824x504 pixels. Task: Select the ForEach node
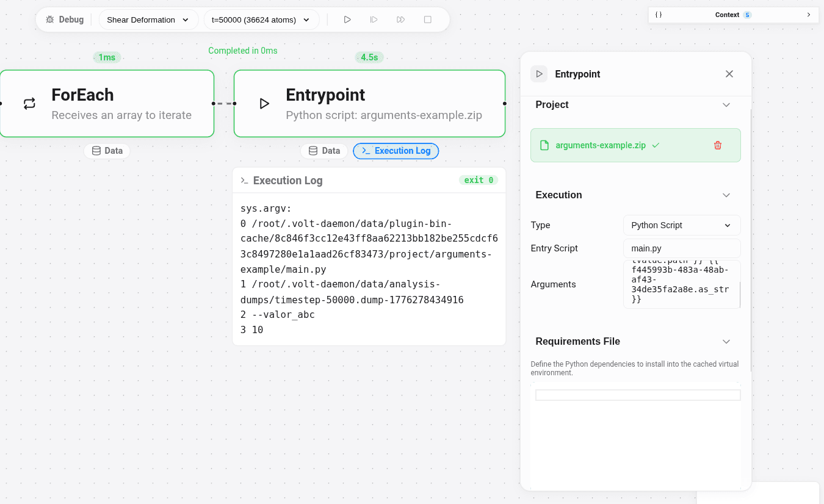[x=107, y=104]
